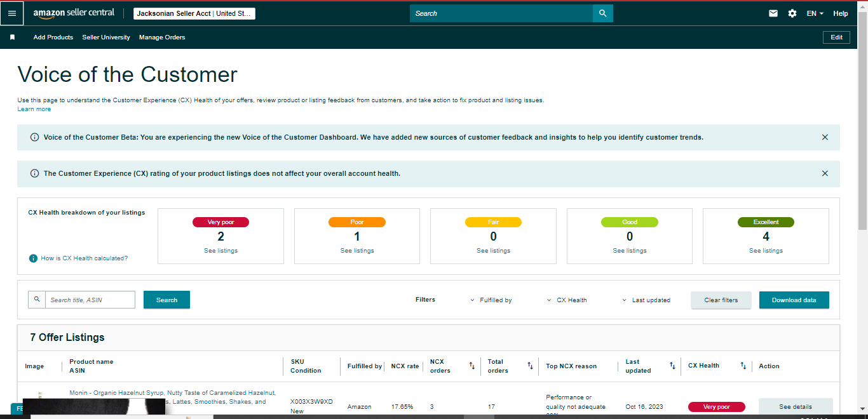Click the Very poor badge in Monin row
The height and width of the screenshot is (419, 868).
pyautogui.click(x=717, y=407)
